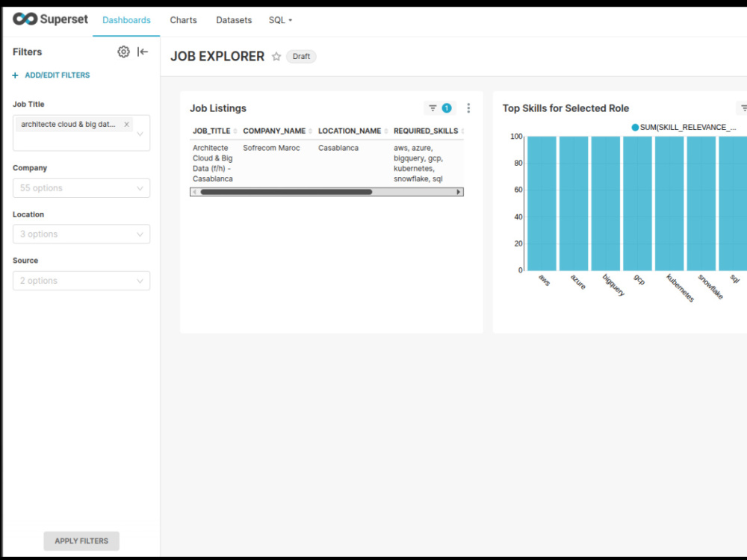
Task: Click the REQUIRED_SKILLS column header
Action: (x=426, y=131)
